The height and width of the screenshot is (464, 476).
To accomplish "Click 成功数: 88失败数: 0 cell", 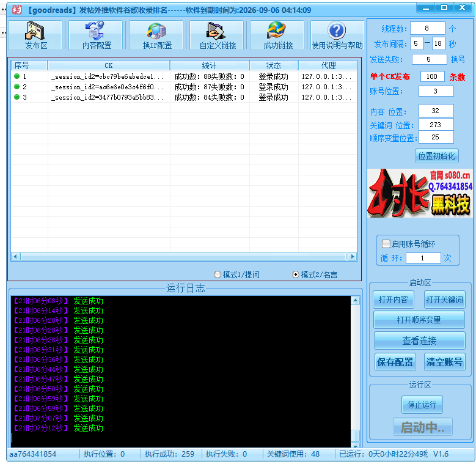I will pyautogui.click(x=210, y=76).
